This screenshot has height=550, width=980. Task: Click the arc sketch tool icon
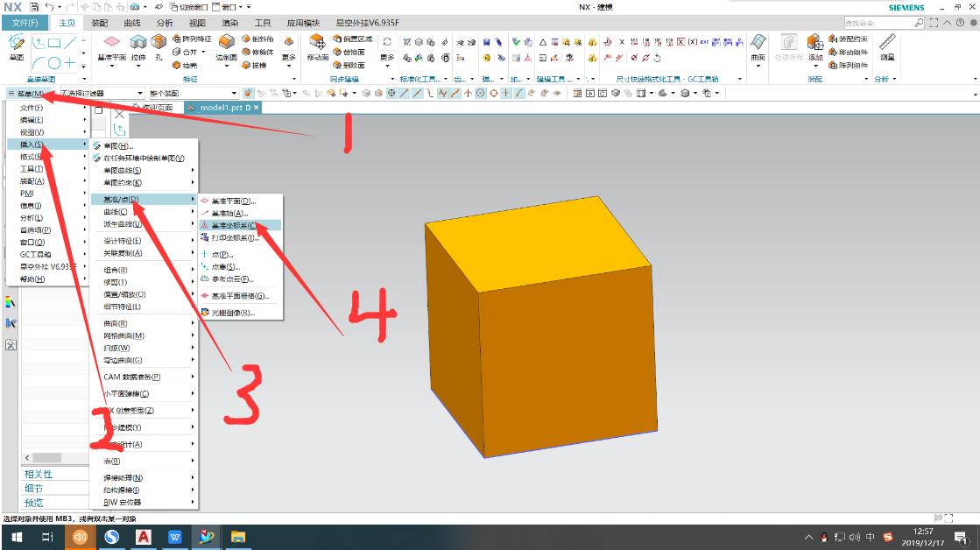coord(39,63)
